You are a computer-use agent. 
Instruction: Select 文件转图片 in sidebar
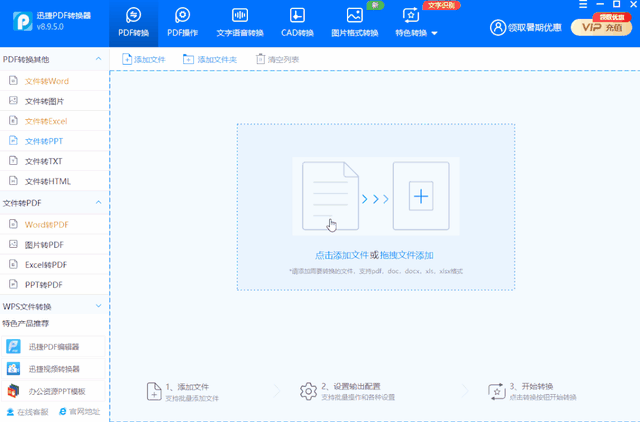tap(54, 101)
